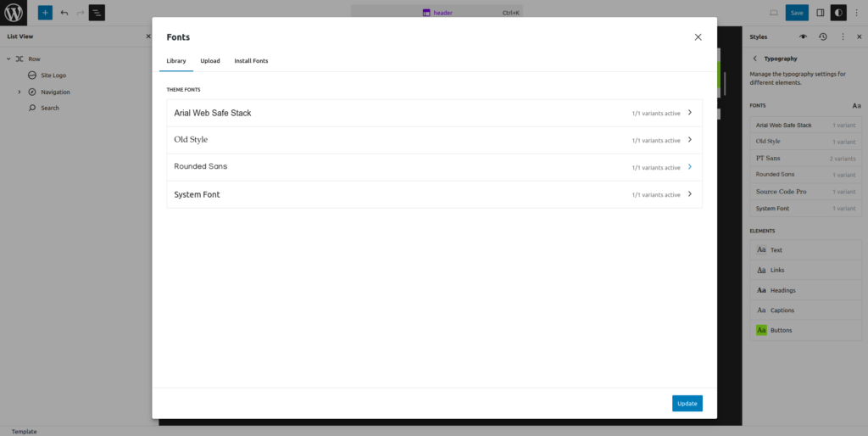Click the Update button
The image size is (868, 436).
[687, 403]
